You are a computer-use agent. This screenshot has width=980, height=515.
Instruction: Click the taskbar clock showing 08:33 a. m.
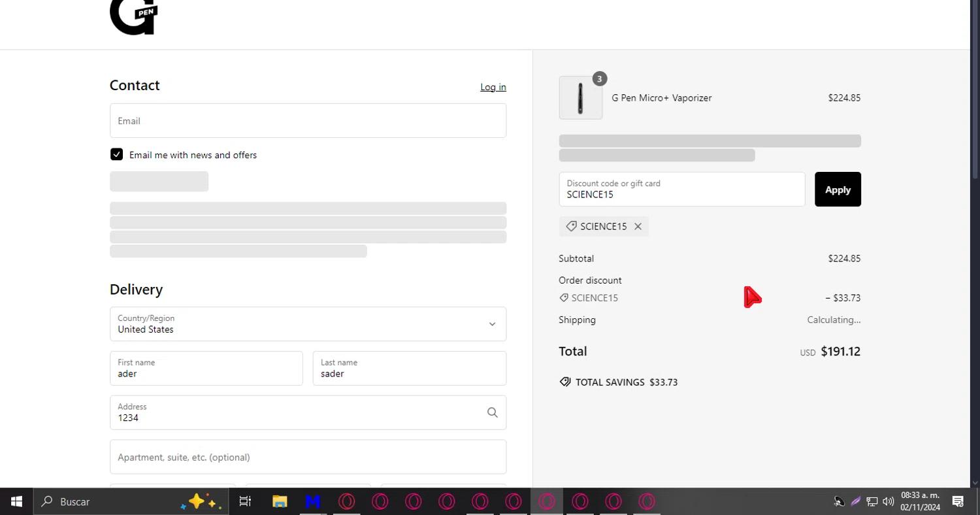[x=920, y=501]
